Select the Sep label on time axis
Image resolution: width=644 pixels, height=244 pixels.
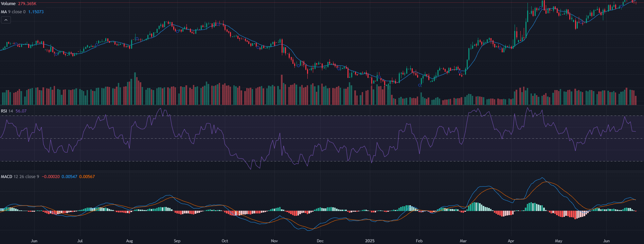pyautogui.click(x=177, y=241)
